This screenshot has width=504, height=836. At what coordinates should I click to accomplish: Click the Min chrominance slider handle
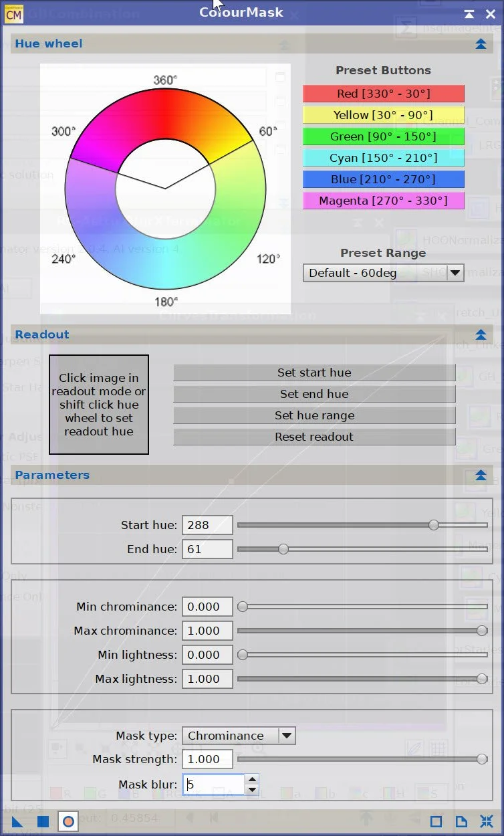coord(243,607)
